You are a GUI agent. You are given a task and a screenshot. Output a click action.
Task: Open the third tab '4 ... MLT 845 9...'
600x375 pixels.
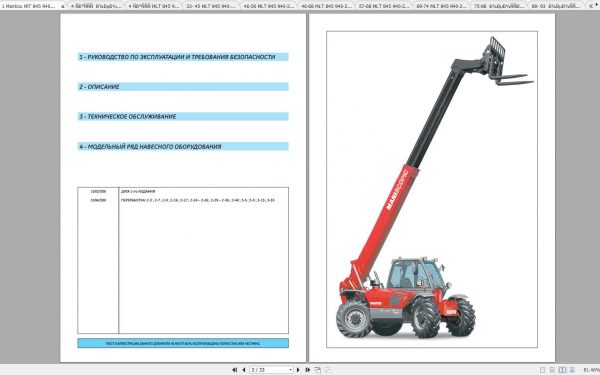pos(153,6)
